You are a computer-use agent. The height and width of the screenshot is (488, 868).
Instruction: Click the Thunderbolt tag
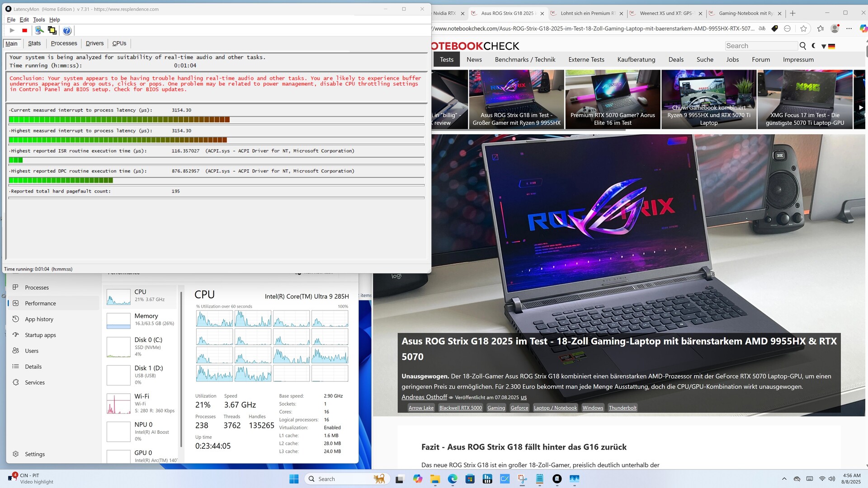point(623,408)
